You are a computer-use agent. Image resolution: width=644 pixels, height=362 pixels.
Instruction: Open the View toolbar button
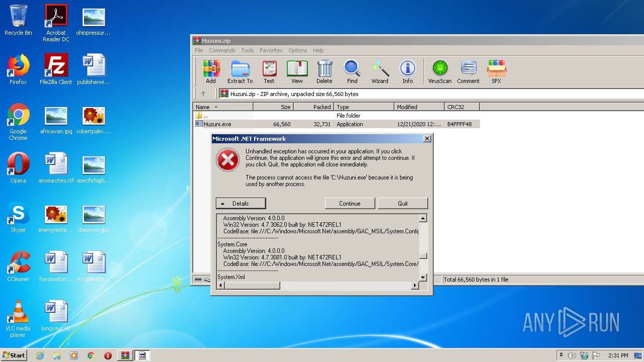click(x=297, y=71)
